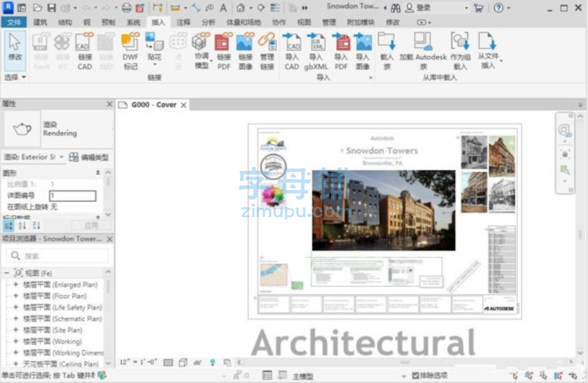Select the Ceiling Plan tree item
588x383 pixels.
[x=61, y=364]
